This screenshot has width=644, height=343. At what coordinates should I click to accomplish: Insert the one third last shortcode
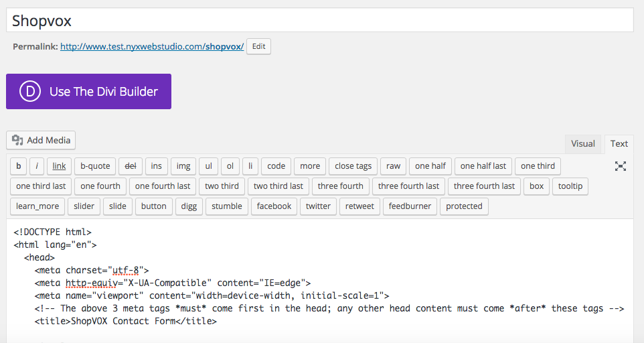(41, 186)
